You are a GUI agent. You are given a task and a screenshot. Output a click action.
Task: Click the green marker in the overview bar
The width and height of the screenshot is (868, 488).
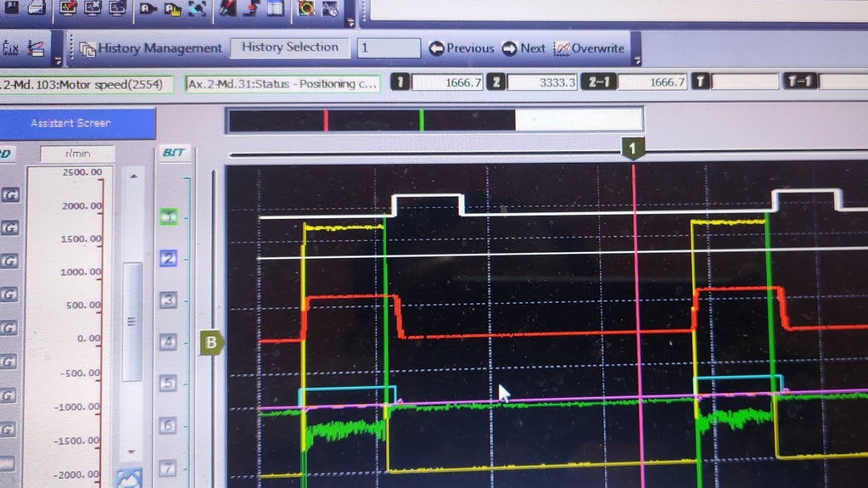[x=421, y=120]
